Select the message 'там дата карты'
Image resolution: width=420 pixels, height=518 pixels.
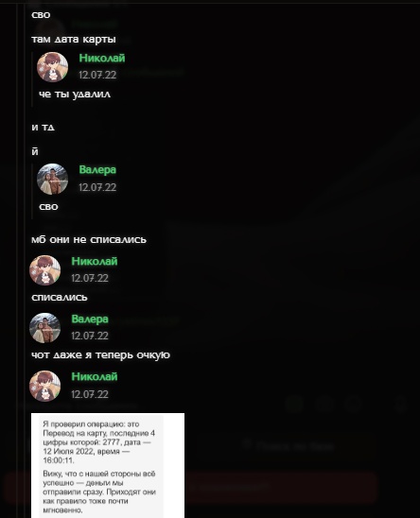tap(74, 40)
